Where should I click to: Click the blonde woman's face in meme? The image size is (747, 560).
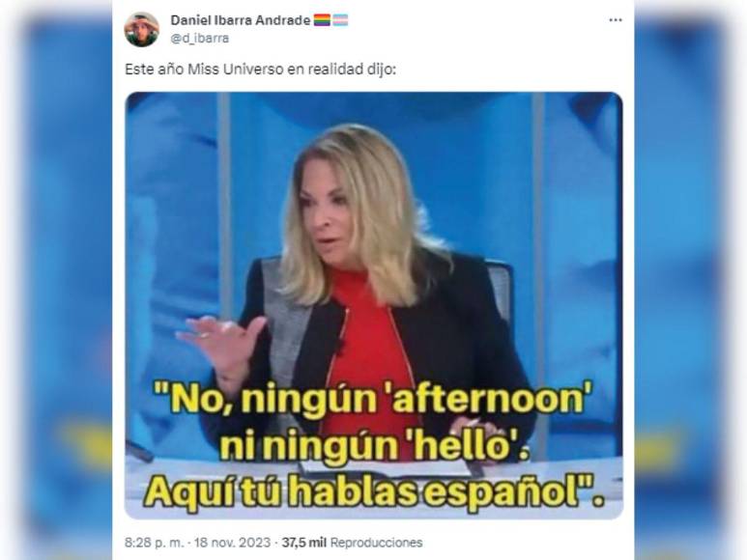(x=328, y=211)
